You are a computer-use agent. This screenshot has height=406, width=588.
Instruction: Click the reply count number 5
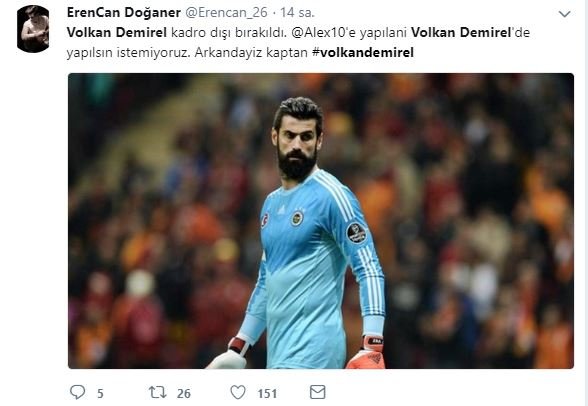pyautogui.click(x=100, y=393)
